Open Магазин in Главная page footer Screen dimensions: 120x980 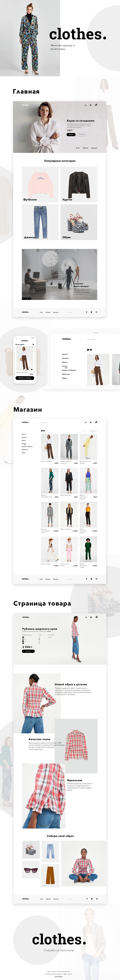coord(48,312)
